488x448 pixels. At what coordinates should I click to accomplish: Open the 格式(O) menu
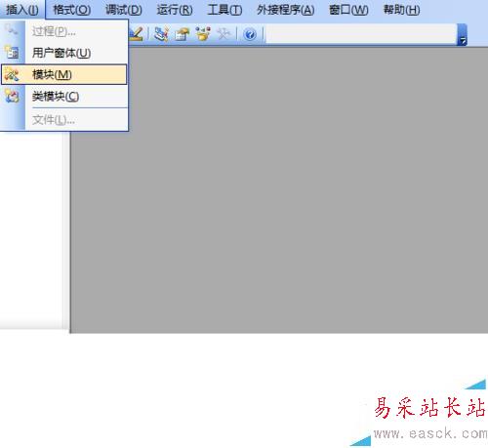pyautogui.click(x=71, y=10)
